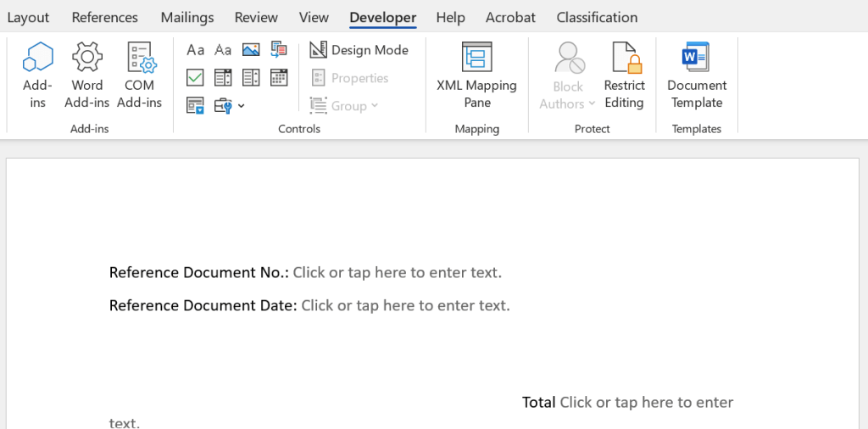The height and width of the screenshot is (429, 868).
Task: Insert a Repeating Section content control
Action: point(196,106)
